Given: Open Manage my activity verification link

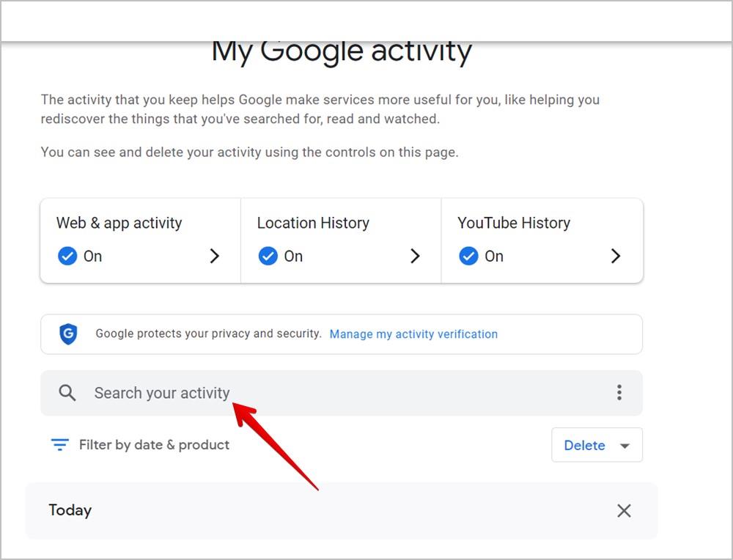Looking at the screenshot, I should point(413,334).
